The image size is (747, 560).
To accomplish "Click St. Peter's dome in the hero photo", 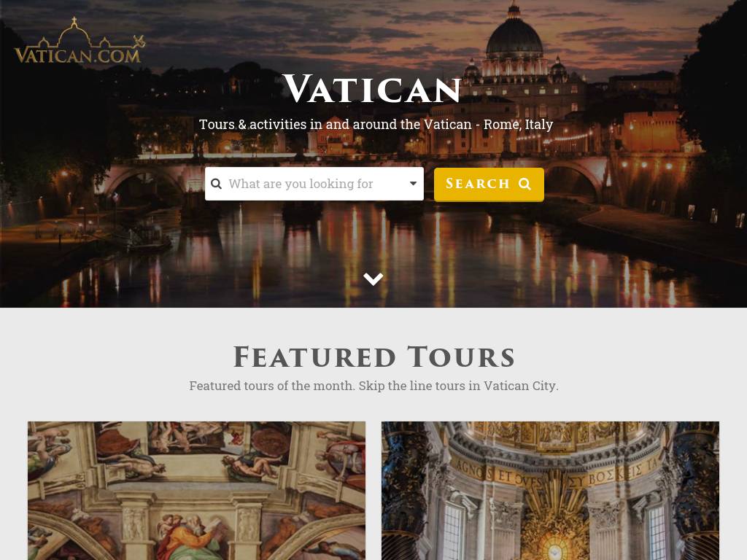I will [x=514, y=36].
